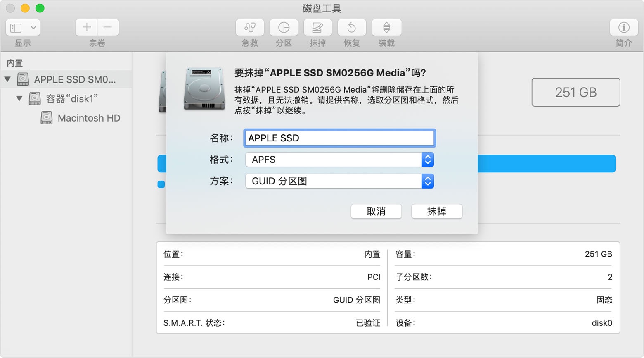
Task: Collapse the 容器 "disk1" disclosure triangle
Action: tap(19, 98)
